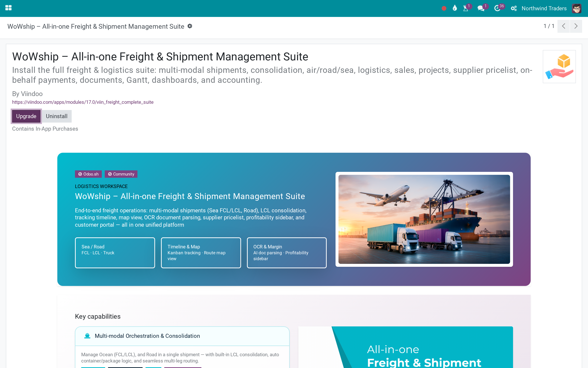Click the 'Key capabilities' heading
Screen dimensions: 588x368
pyautogui.click(x=98, y=316)
